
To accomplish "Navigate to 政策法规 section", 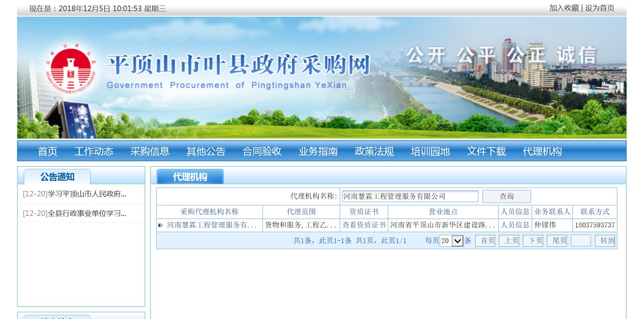I will [374, 151].
